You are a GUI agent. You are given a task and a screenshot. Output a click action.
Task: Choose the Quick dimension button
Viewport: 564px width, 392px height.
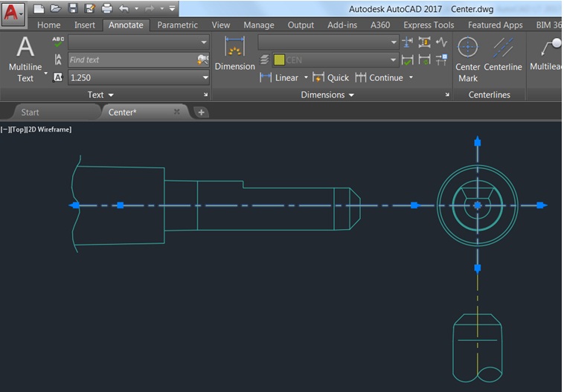click(x=330, y=77)
